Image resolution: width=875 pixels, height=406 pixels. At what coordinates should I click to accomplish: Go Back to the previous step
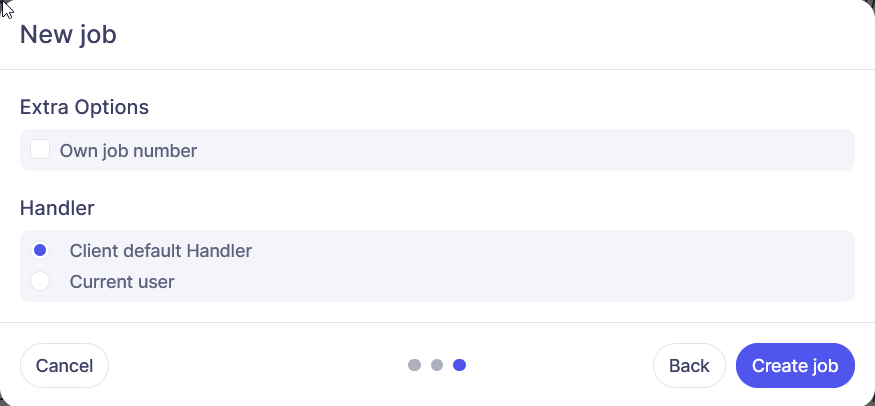689,365
